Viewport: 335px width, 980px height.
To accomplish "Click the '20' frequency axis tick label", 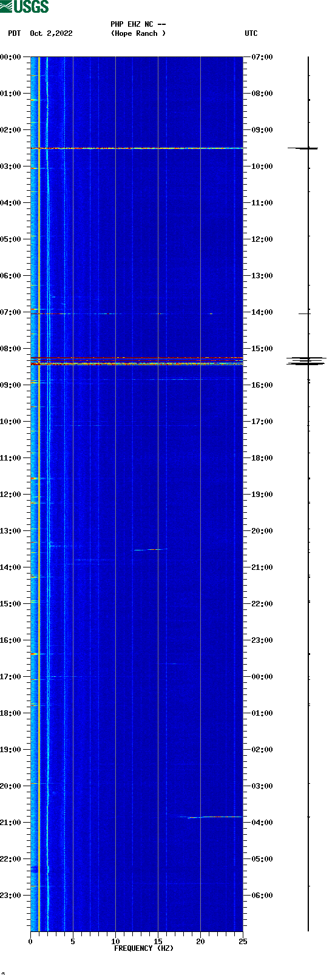I will click(x=200, y=942).
